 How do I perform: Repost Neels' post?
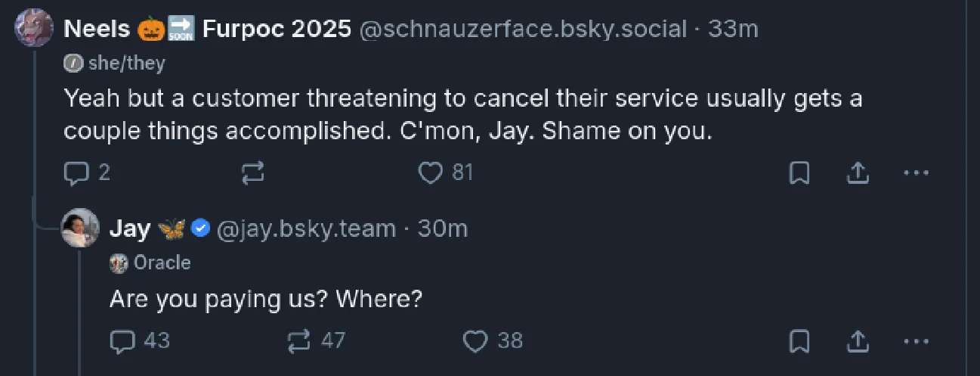tap(253, 173)
